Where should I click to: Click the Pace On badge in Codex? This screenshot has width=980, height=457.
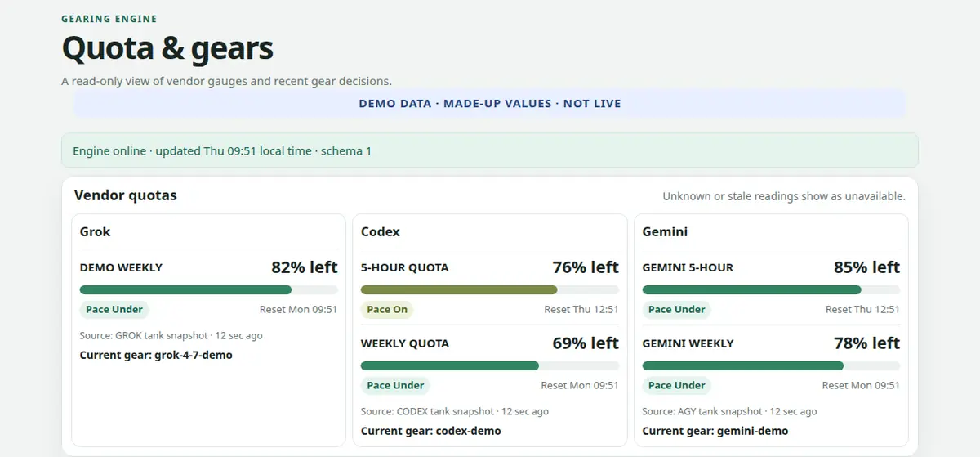click(387, 309)
